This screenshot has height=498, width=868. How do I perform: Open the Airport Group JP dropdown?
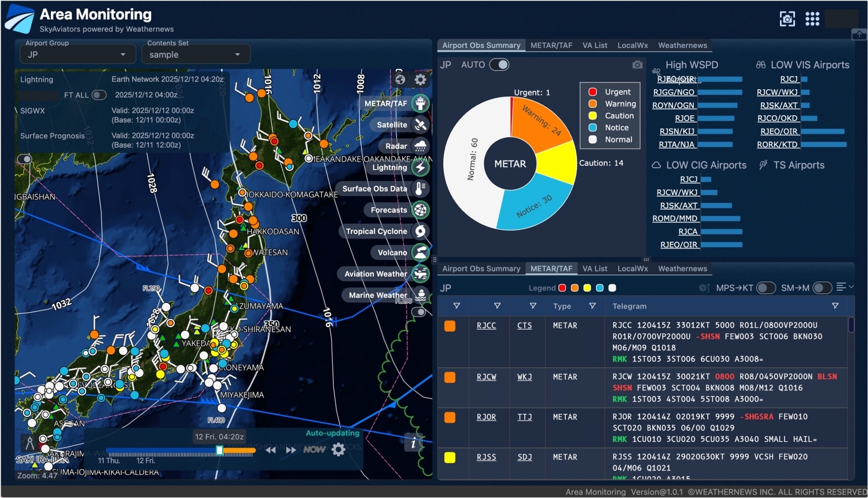click(75, 54)
